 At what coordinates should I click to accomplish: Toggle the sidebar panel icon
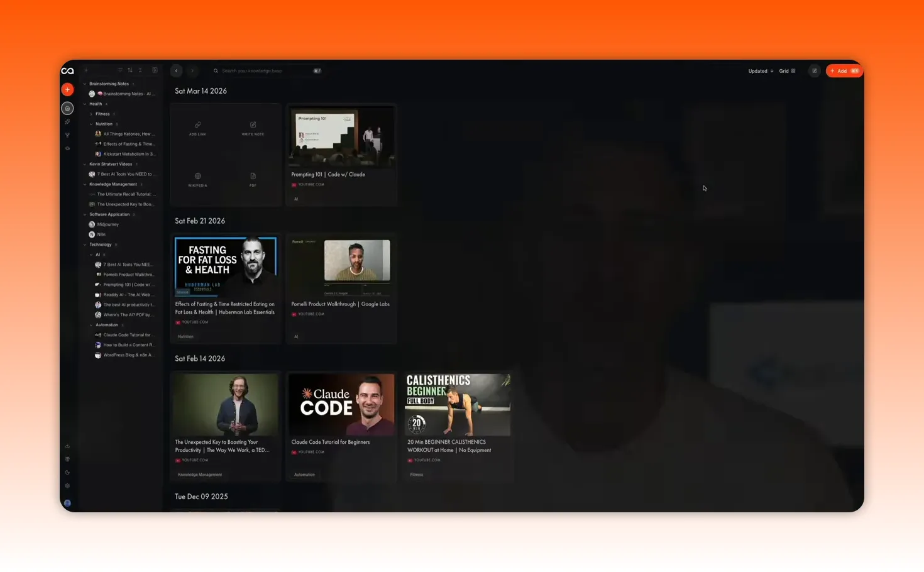(x=155, y=70)
